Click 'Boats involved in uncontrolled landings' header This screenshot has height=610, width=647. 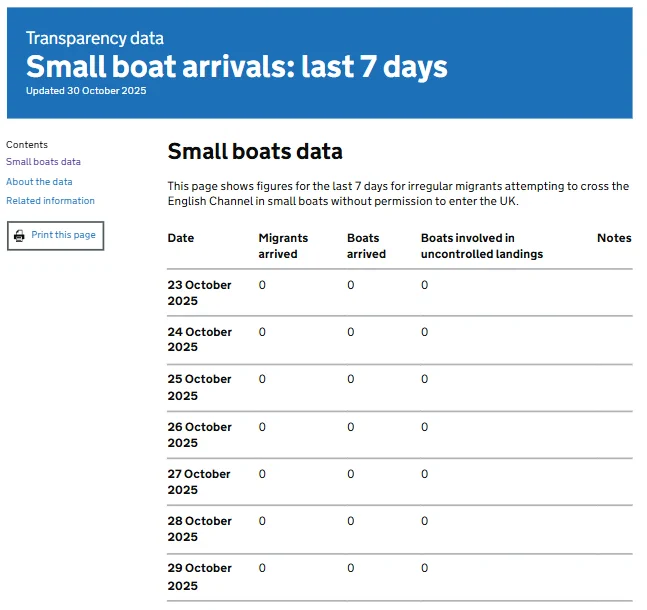click(482, 246)
